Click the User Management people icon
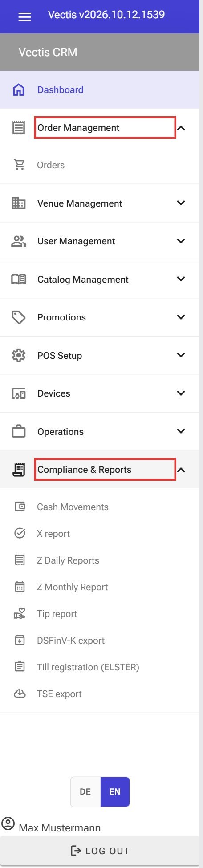203x868 pixels. tap(19, 241)
